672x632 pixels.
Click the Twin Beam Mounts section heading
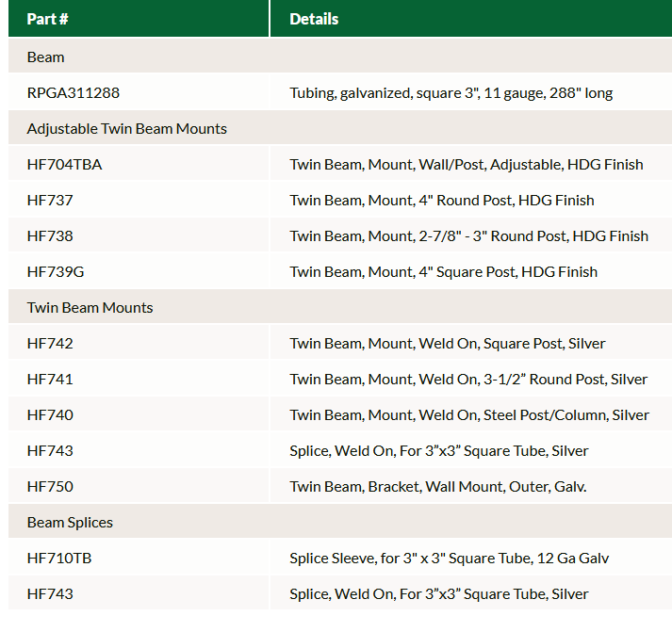click(x=90, y=307)
